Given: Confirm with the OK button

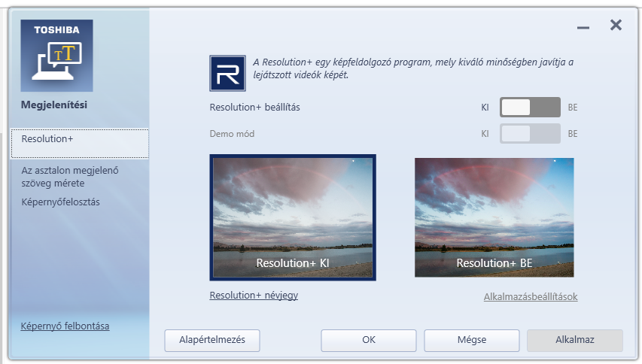Looking at the screenshot, I should [368, 340].
